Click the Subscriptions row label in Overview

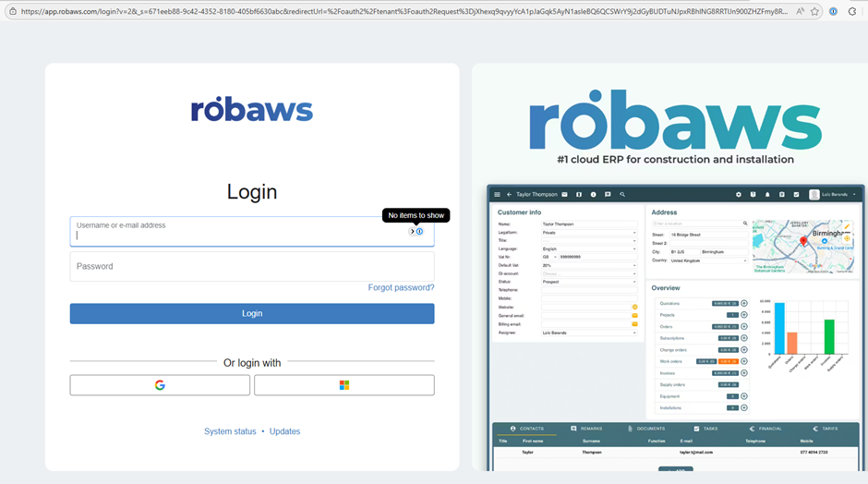pyautogui.click(x=672, y=338)
